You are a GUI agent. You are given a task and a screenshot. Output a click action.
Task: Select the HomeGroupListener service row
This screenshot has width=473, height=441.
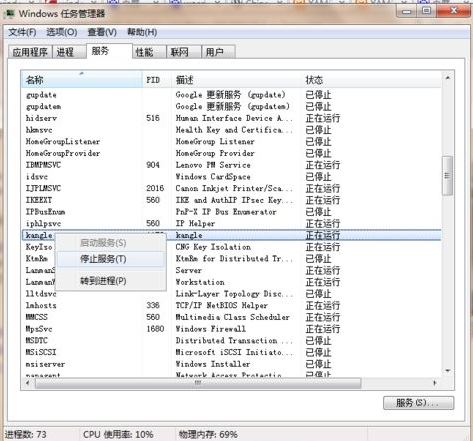[232, 142]
